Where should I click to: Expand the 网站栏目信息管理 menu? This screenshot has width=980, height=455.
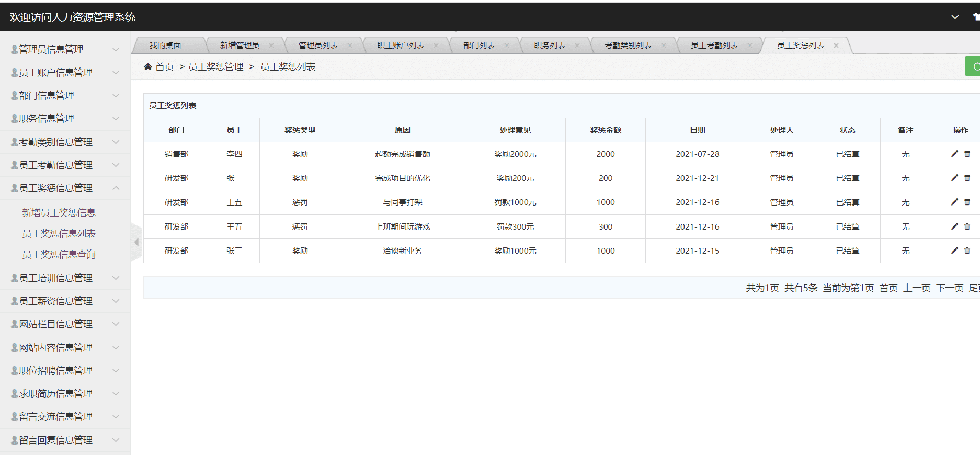[65, 324]
